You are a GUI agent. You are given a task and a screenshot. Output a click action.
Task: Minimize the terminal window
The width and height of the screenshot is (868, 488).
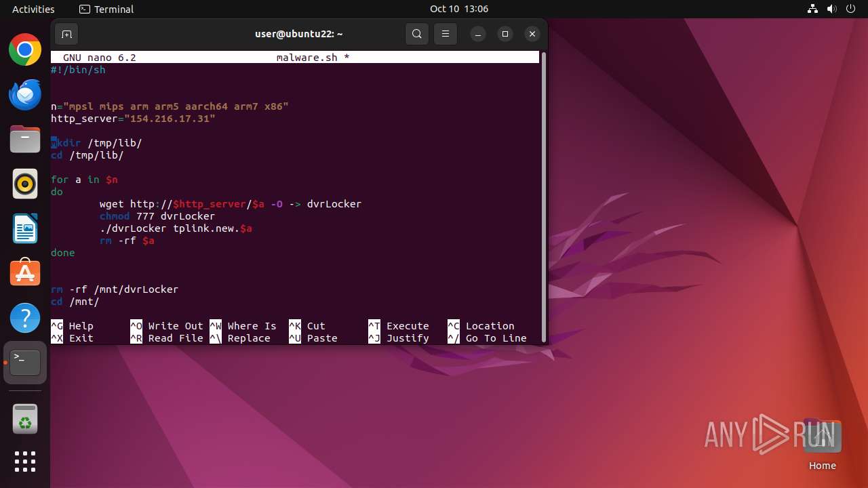point(478,34)
